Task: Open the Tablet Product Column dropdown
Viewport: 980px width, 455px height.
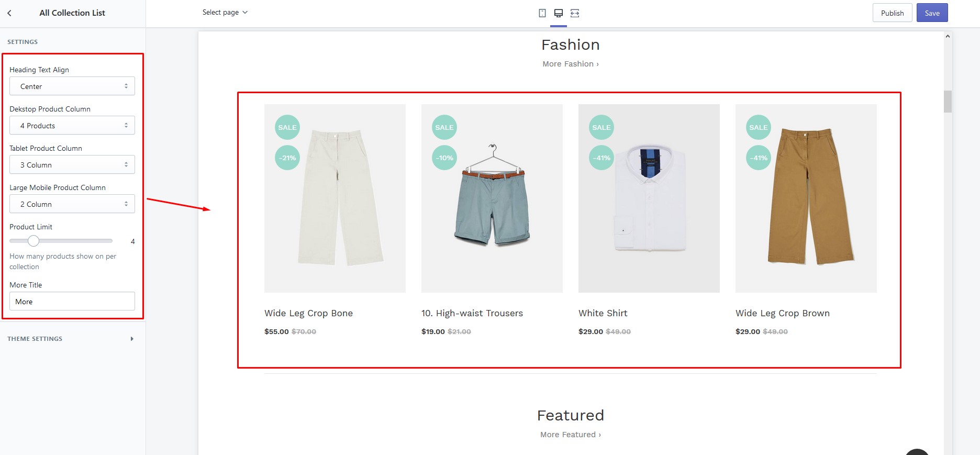Action: pos(72,165)
